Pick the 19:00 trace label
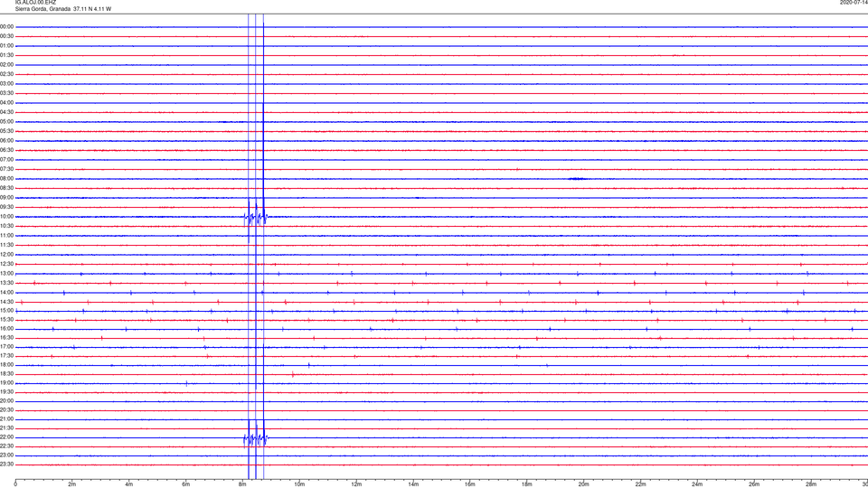 (x=7, y=383)
